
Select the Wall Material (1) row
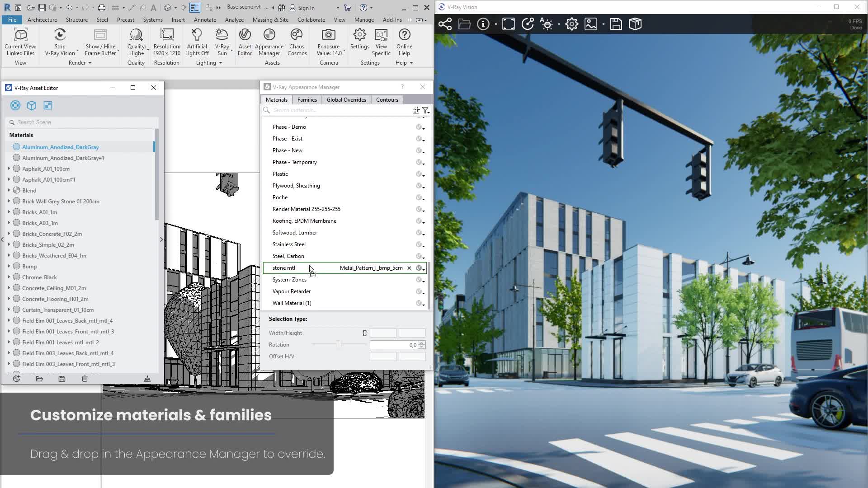(344, 303)
